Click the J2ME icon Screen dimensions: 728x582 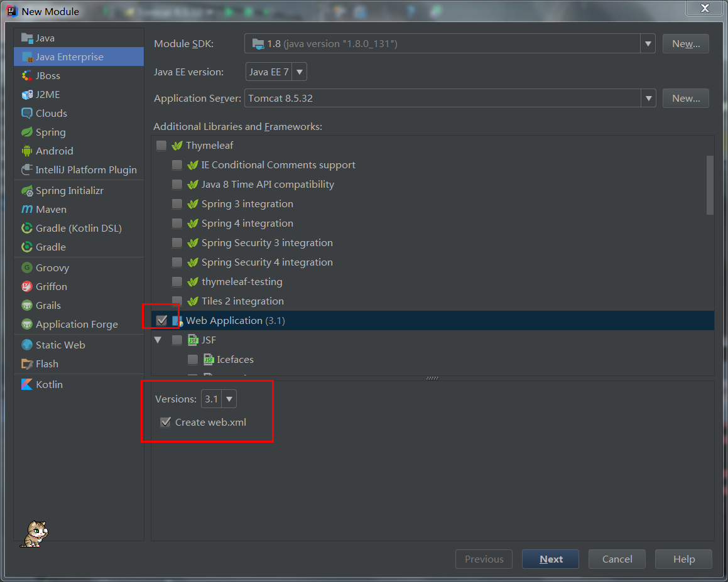tap(27, 95)
